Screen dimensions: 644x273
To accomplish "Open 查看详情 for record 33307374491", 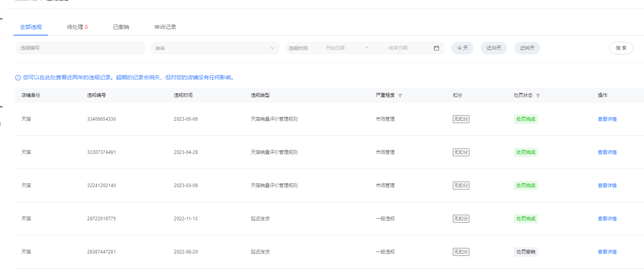I will point(607,152).
